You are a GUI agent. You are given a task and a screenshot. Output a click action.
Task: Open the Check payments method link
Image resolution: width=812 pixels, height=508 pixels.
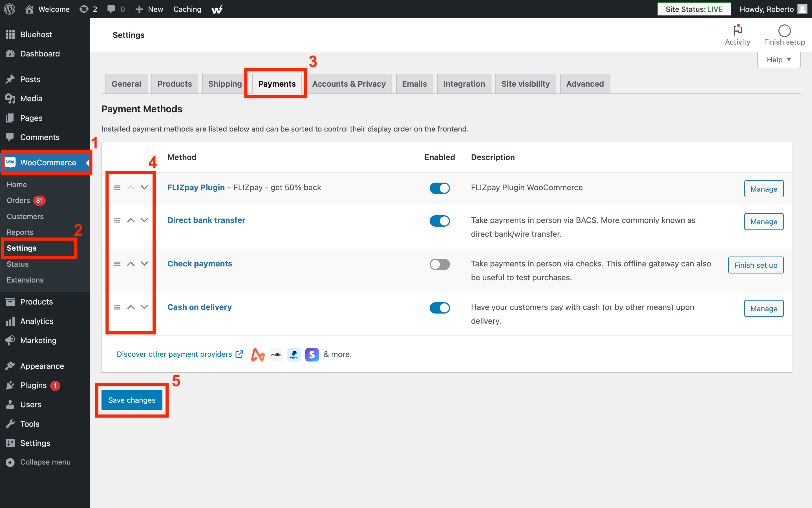(x=200, y=264)
